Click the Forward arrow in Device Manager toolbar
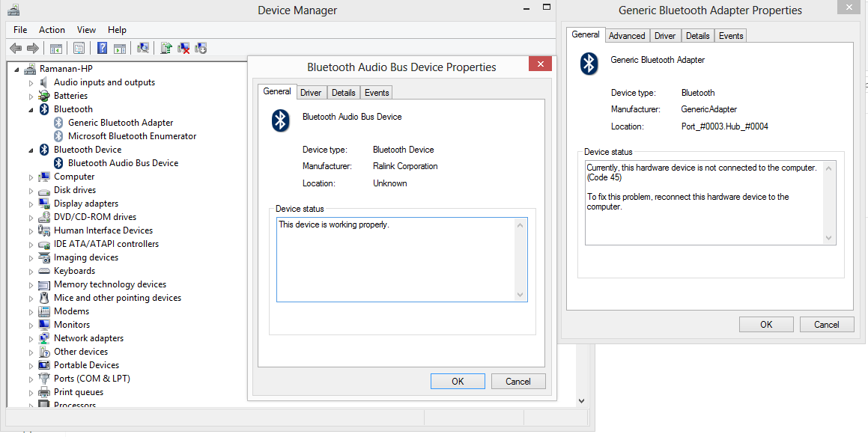 pyautogui.click(x=33, y=48)
